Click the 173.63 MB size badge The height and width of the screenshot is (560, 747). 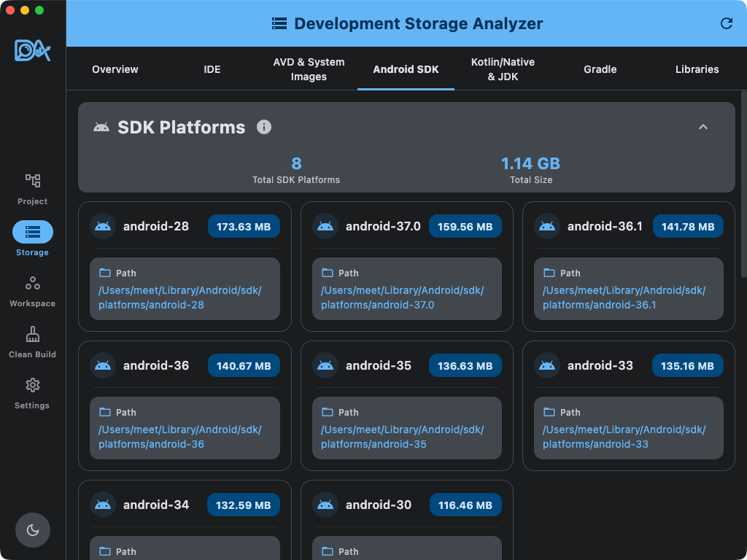click(244, 226)
